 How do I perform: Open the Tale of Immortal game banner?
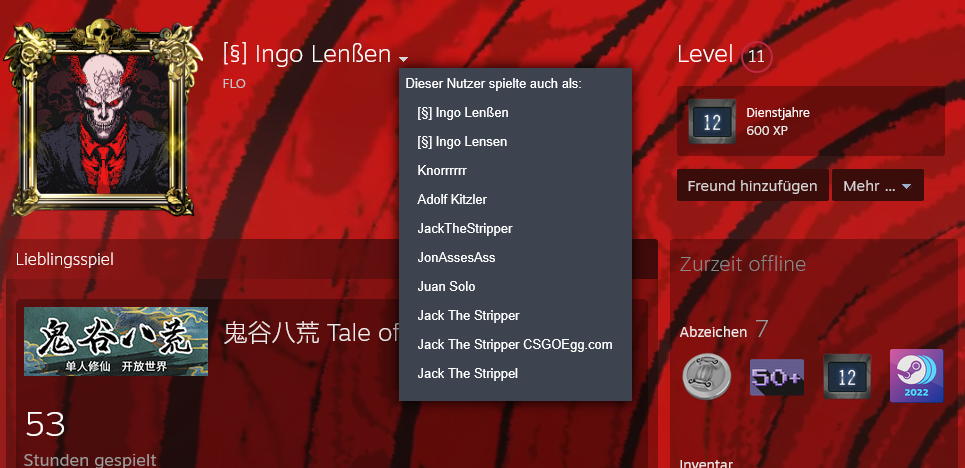pyautogui.click(x=116, y=341)
